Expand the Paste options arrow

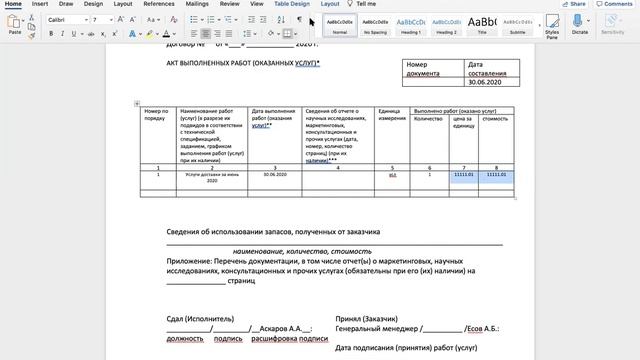tap(23, 20)
